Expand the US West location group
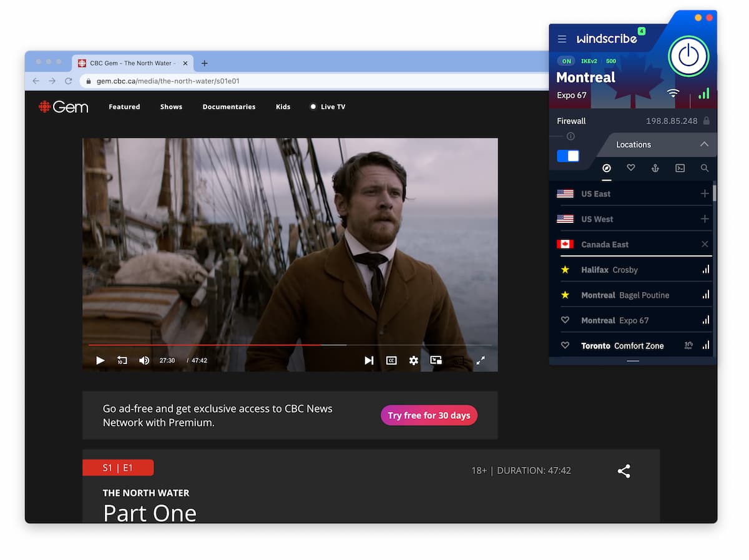 (x=705, y=219)
